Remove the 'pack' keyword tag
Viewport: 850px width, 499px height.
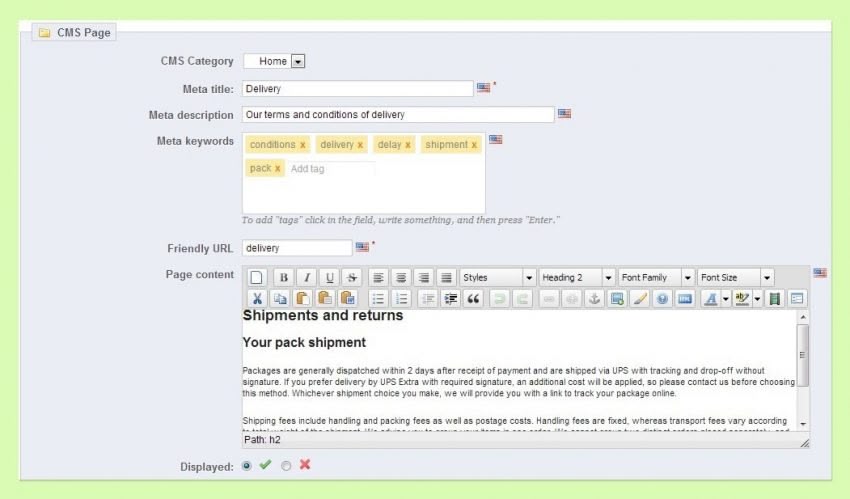coord(277,169)
